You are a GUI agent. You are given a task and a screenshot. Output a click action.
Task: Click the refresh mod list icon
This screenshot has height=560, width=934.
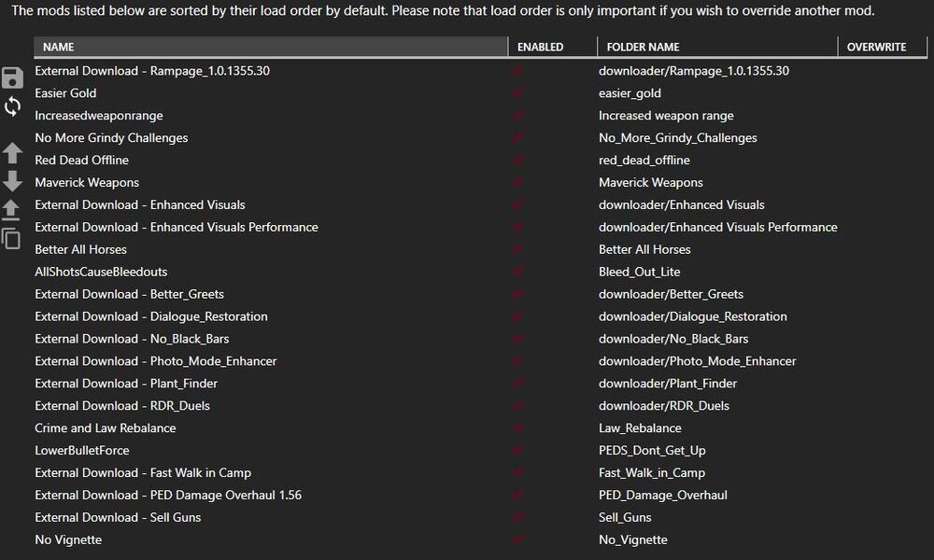[x=13, y=106]
